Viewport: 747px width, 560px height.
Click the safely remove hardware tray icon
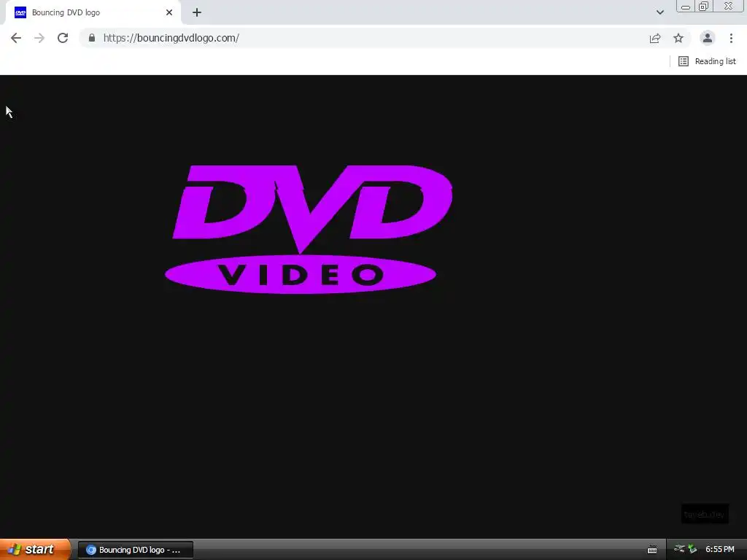coord(692,550)
